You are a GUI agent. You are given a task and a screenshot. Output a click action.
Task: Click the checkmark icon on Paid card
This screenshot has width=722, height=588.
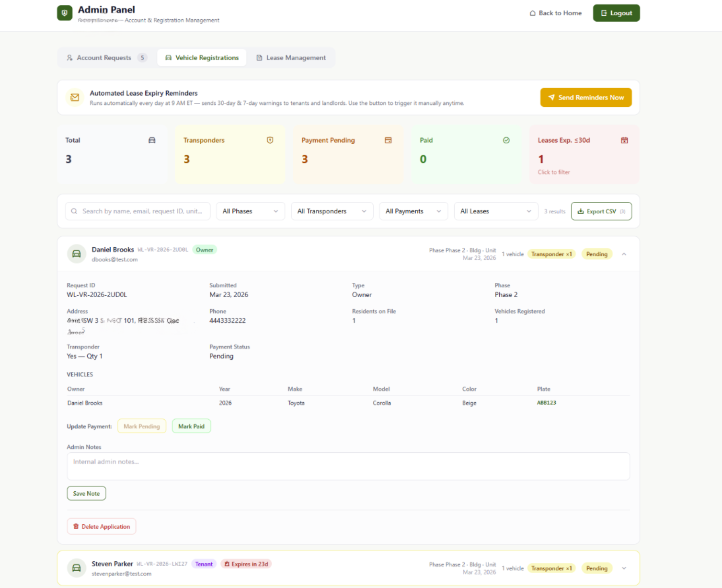506,140
